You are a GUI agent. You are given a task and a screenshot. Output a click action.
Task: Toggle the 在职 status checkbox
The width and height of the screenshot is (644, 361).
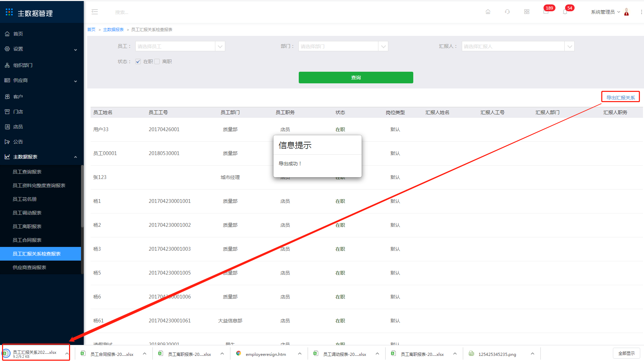138,61
